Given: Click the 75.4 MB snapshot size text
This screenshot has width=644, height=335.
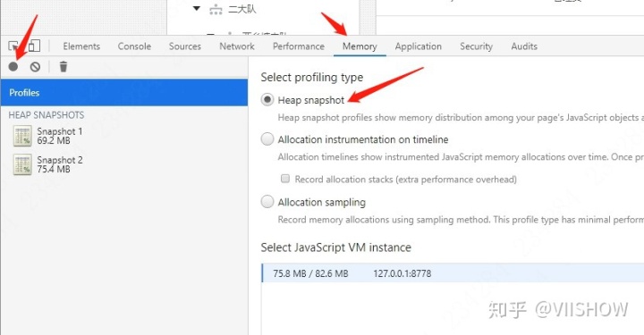Looking at the screenshot, I should pyautogui.click(x=54, y=169).
